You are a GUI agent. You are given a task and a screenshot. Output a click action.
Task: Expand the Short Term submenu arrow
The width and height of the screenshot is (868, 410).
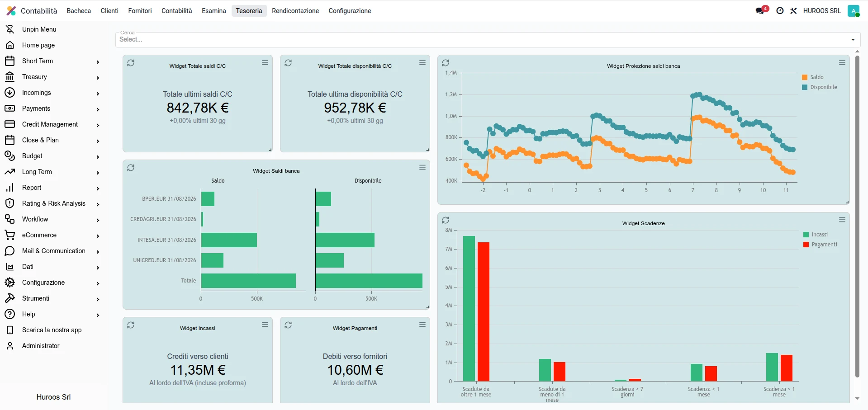[x=98, y=62]
